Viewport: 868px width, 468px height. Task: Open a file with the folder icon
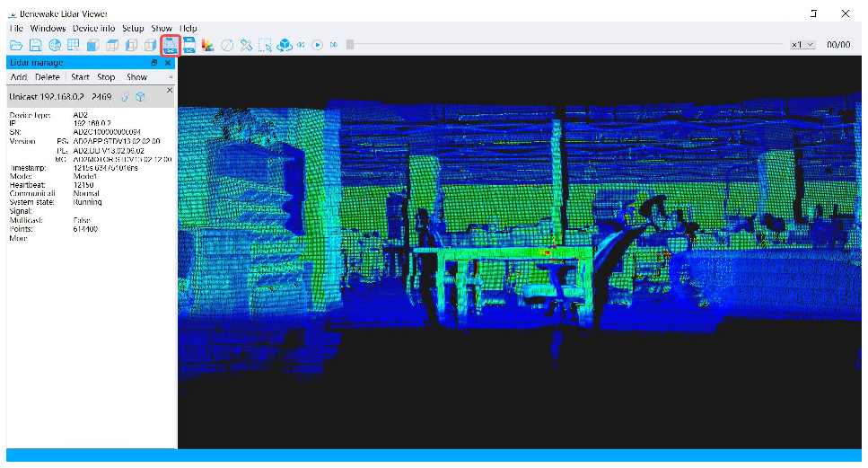coord(17,46)
